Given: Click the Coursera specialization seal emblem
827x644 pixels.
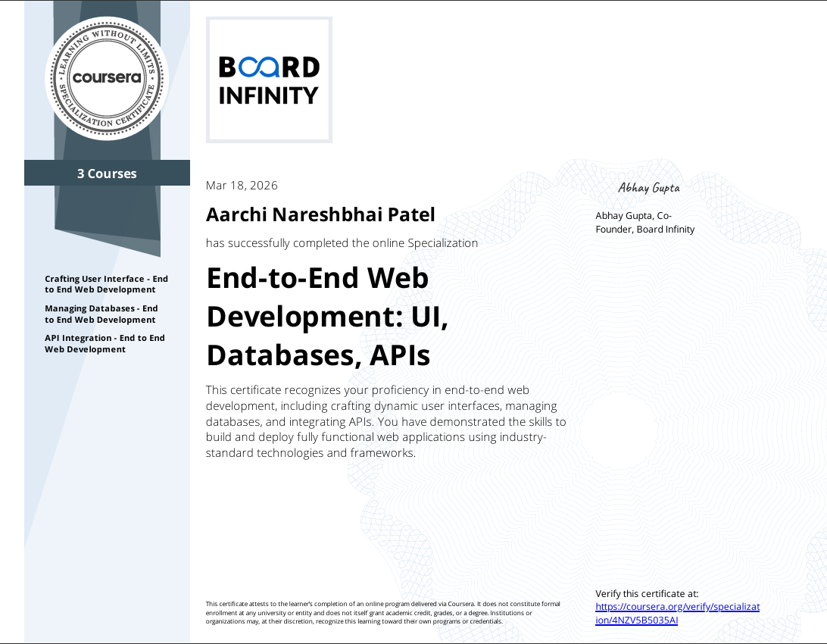Looking at the screenshot, I should coord(107,76).
